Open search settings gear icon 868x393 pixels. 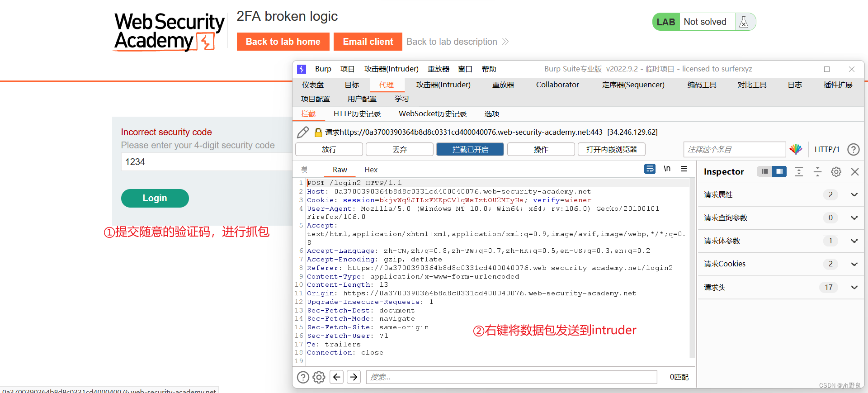click(x=319, y=377)
